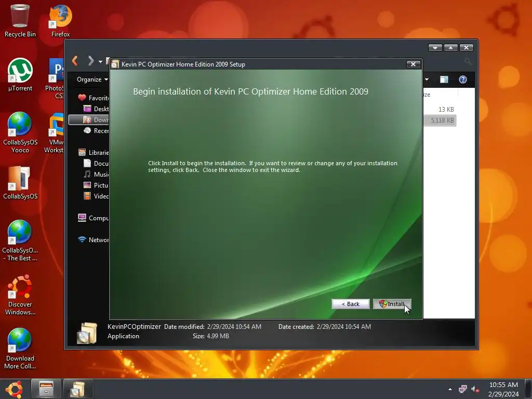Viewport: 532px width, 399px height.
Task: Open the µTorrent desktop shortcut
Action: [x=20, y=75]
